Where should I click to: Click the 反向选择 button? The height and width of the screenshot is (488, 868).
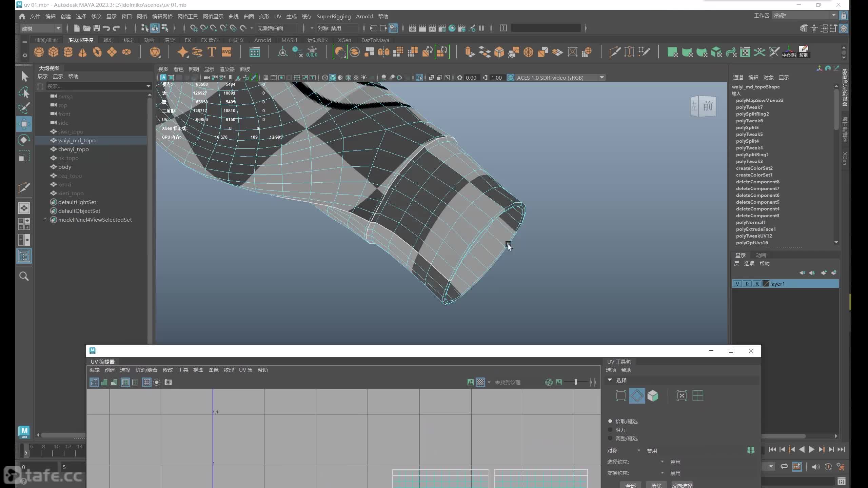tap(682, 485)
